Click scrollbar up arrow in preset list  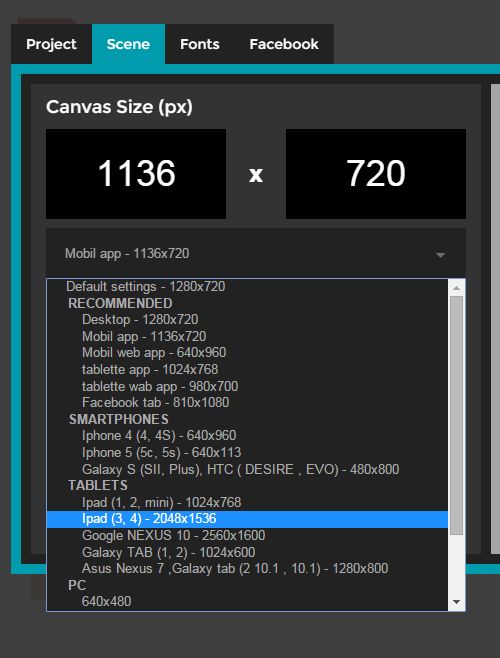coord(456,288)
